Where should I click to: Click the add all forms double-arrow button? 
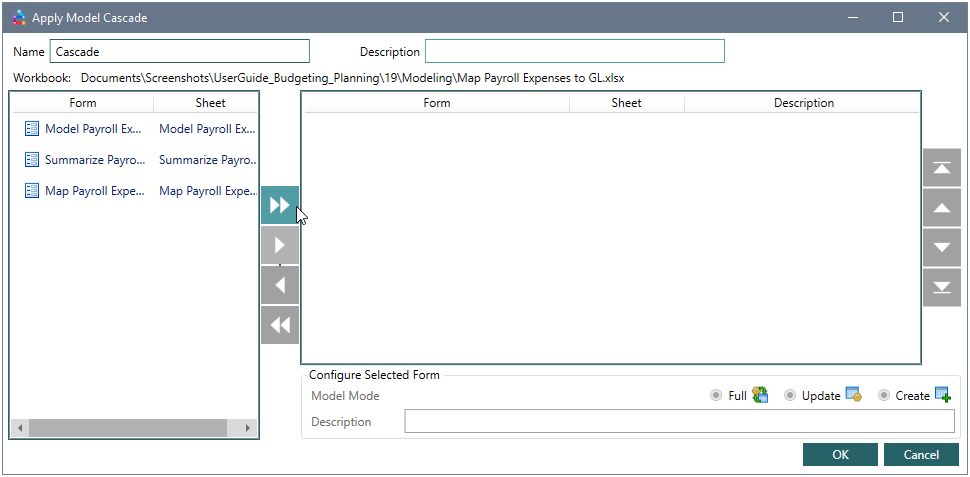[280, 205]
